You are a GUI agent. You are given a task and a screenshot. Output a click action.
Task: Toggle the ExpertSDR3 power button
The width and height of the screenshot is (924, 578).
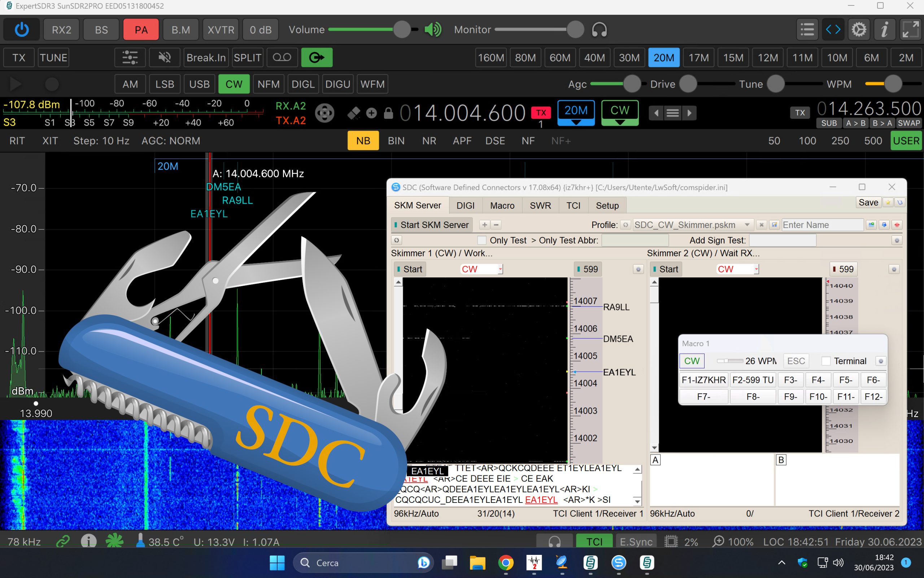(22, 29)
